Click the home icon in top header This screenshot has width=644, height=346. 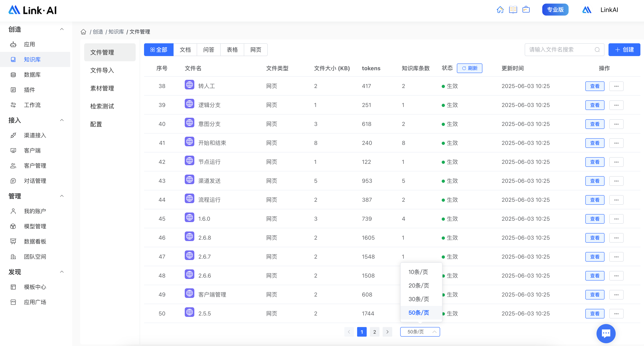(500, 10)
